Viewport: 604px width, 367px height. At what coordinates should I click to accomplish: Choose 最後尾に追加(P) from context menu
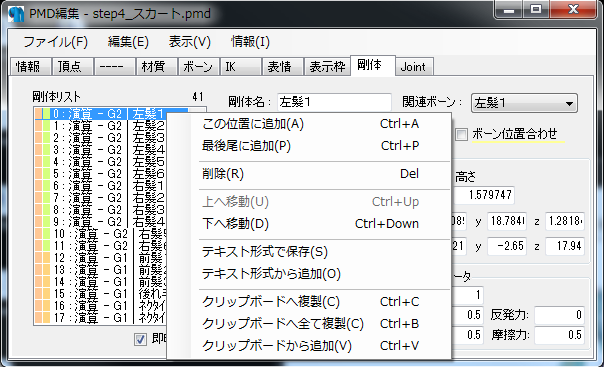tap(309, 146)
